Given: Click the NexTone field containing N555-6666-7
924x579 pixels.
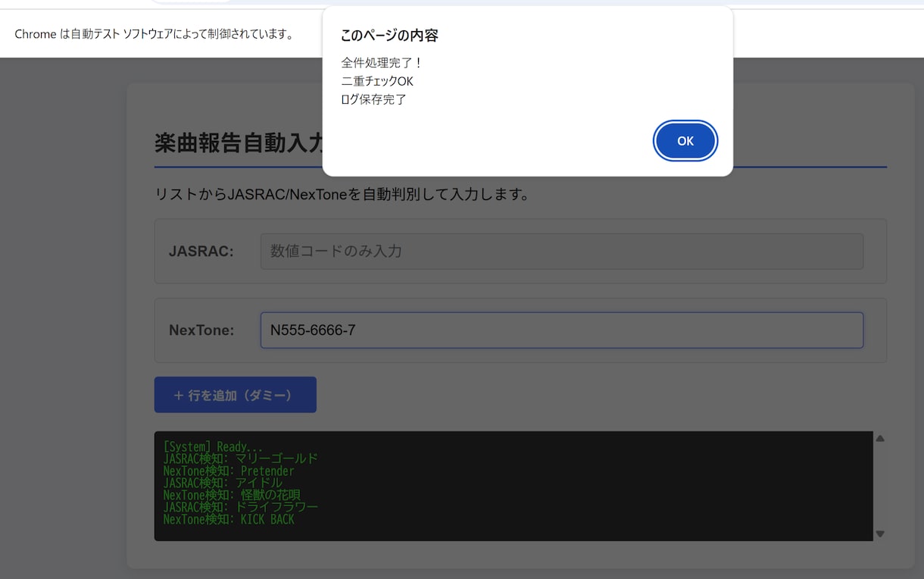Looking at the screenshot, I should point(562,330).
